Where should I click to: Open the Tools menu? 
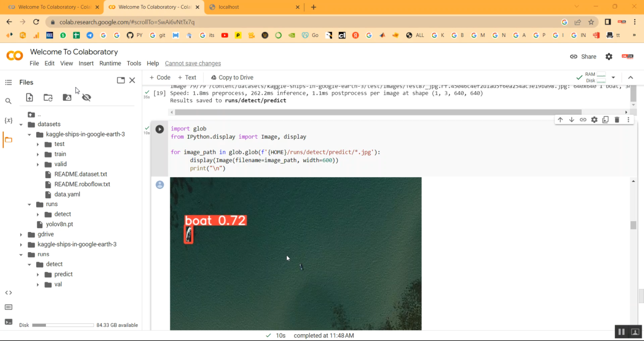tap(134, 63)
